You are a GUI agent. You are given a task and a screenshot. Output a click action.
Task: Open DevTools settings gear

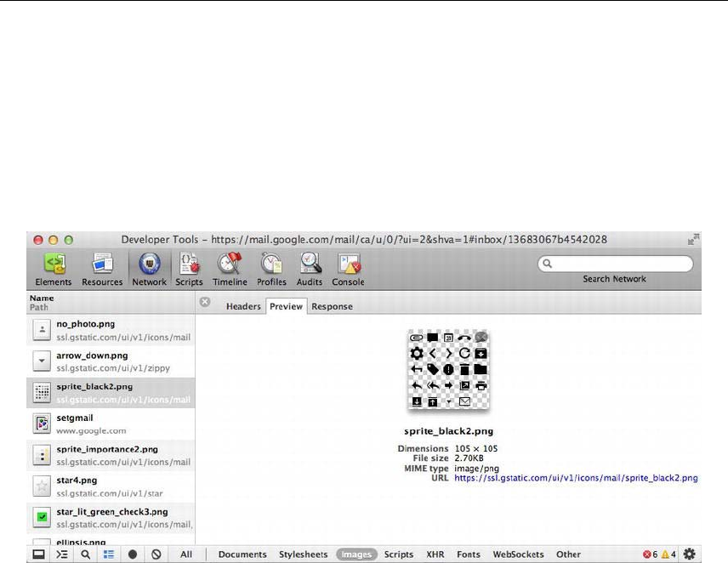point(690,554)
